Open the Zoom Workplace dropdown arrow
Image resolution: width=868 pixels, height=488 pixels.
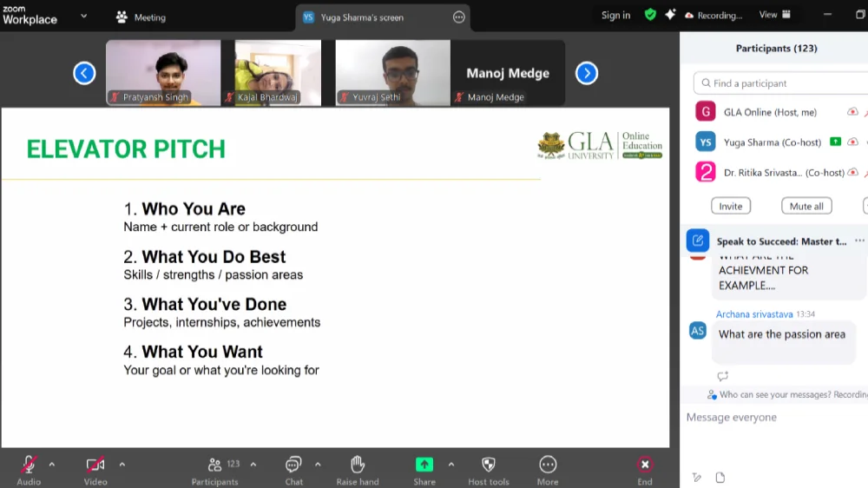coord(83,16)
